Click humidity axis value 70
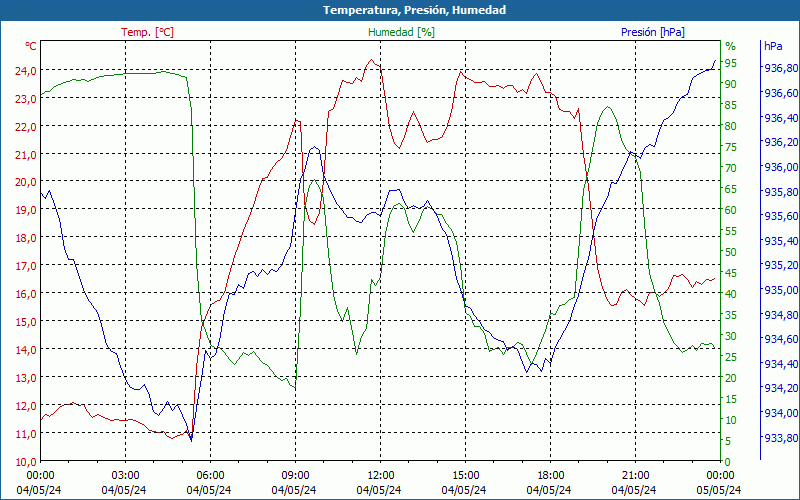The image size is (800, 500). point(731,168)
